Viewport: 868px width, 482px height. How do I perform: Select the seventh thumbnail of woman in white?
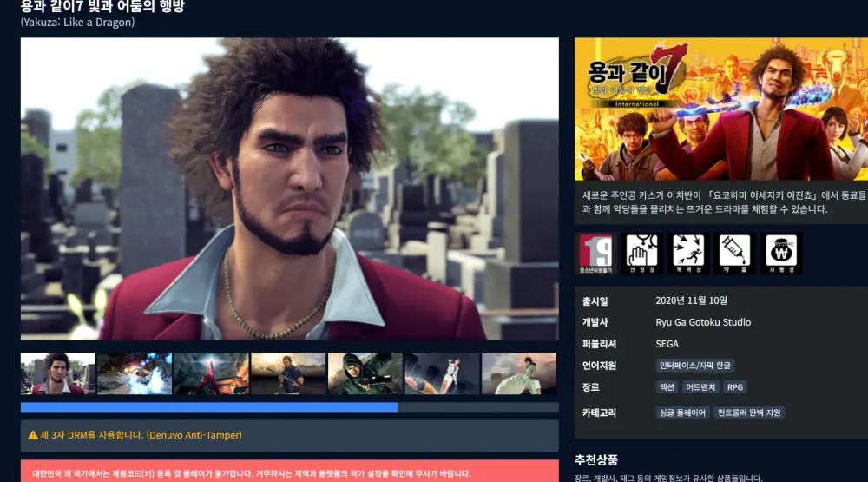tap(519, 373)
